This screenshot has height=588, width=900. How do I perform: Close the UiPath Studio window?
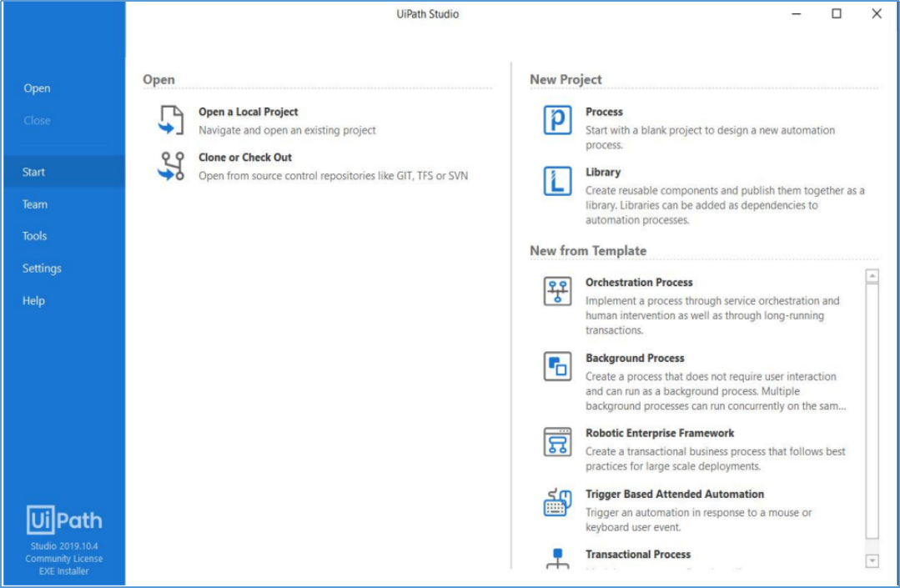point(877,13)
